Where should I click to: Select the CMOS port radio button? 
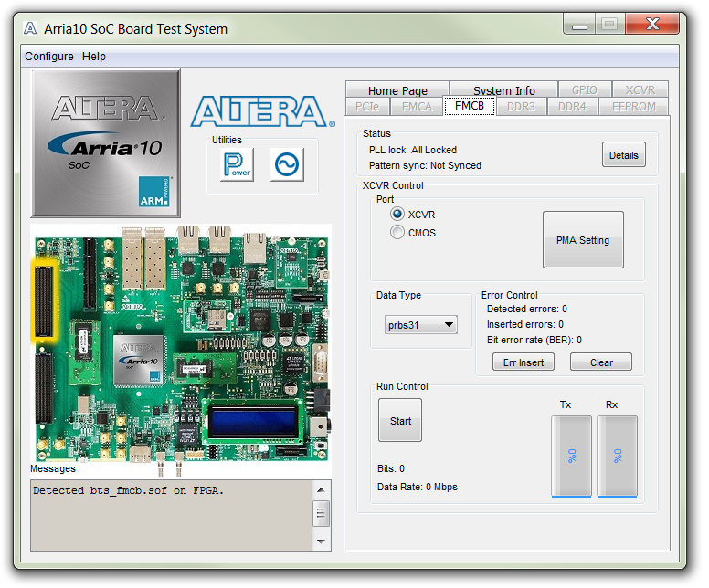pos(397,233)
